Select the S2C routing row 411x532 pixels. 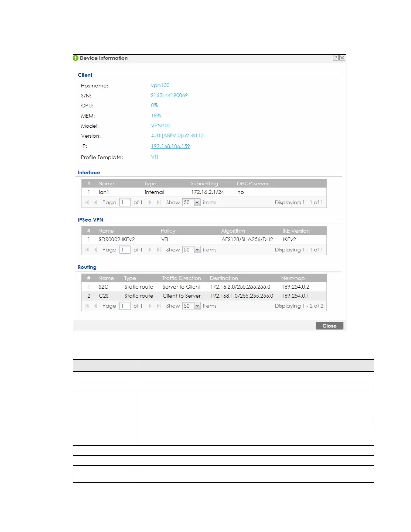[204, 287]
